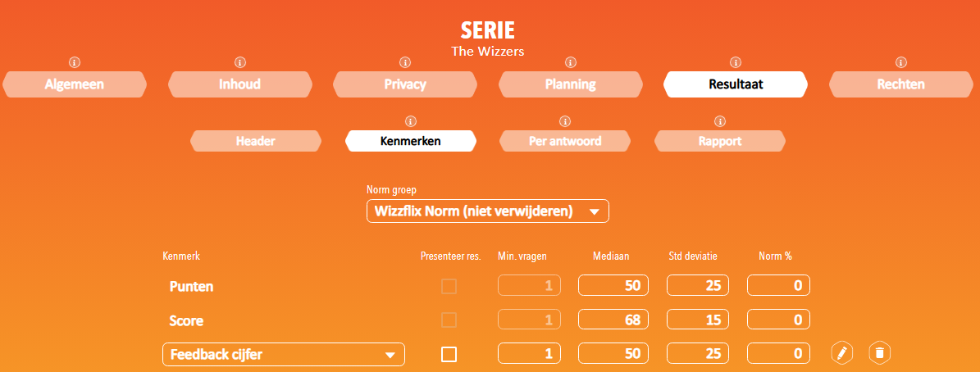Toggle Presenteer res. checkbox for Score
Viewport: 980px width, 372px height.
[x=449, y=321]
